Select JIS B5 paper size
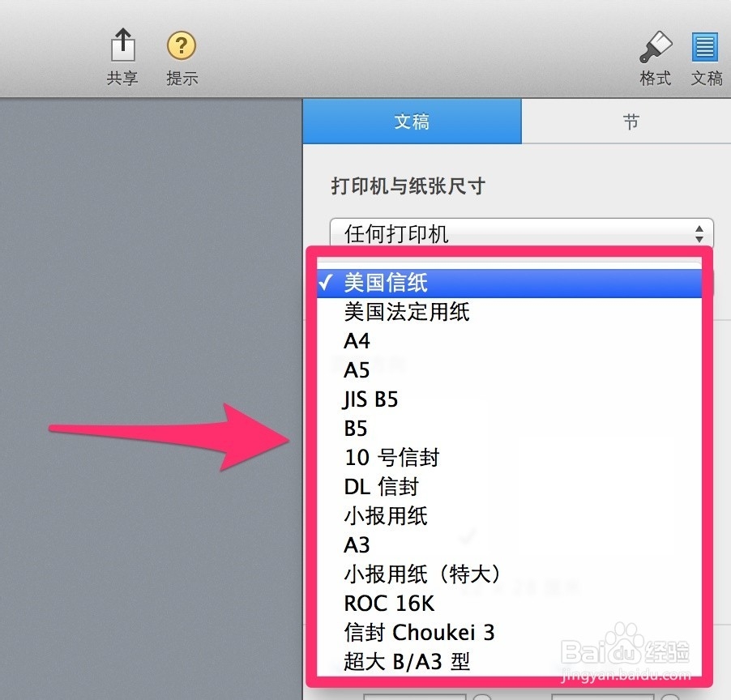 pos(509,399)
